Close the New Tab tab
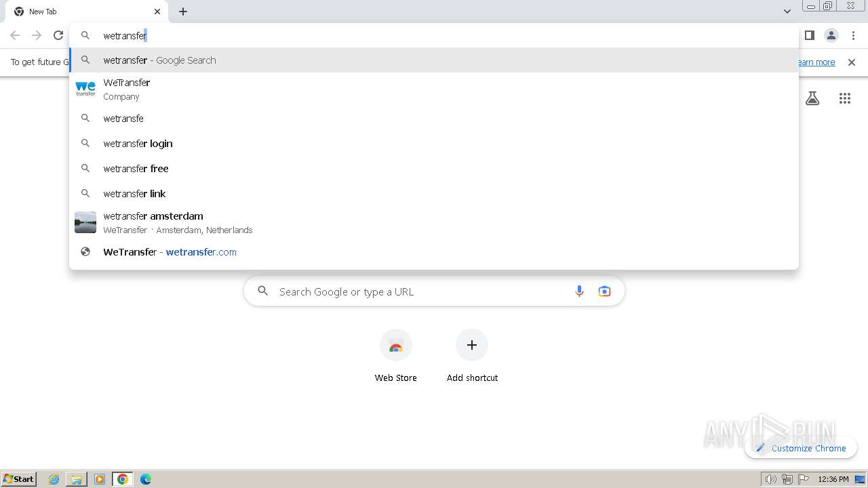The width and height of the screenshot is (868, 488). pos(157,12)
